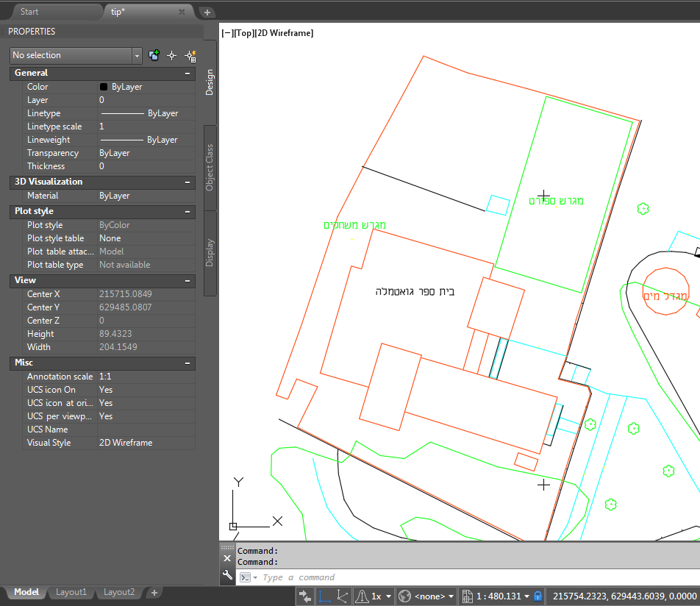Viewport: 700px width, 606px height.
Task: Switch to the Layout1 tab
Action: (71, 592)
